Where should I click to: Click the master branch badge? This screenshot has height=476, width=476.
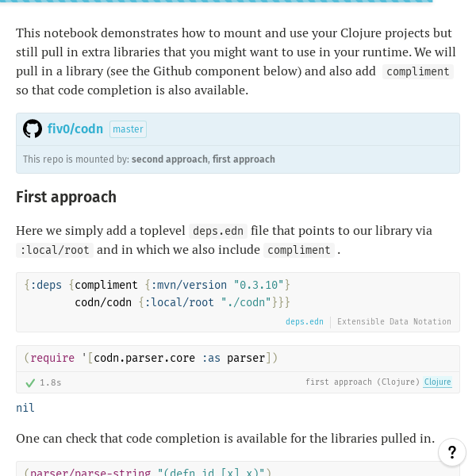coord(128,129)
